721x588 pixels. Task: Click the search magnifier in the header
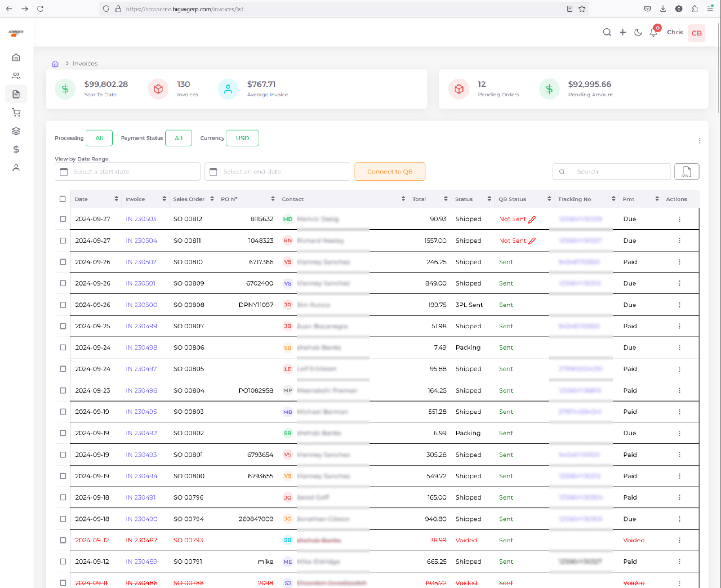click(x=607, y=32)
